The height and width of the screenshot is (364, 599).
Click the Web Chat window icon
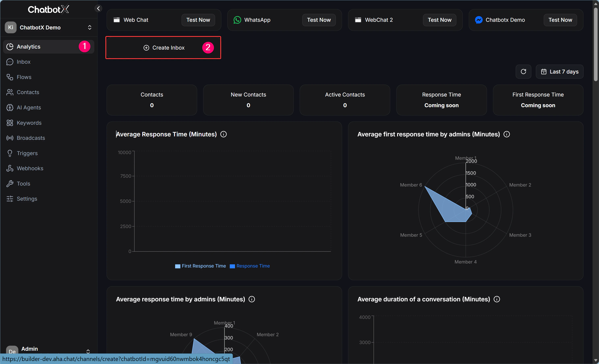coord(117,20)
